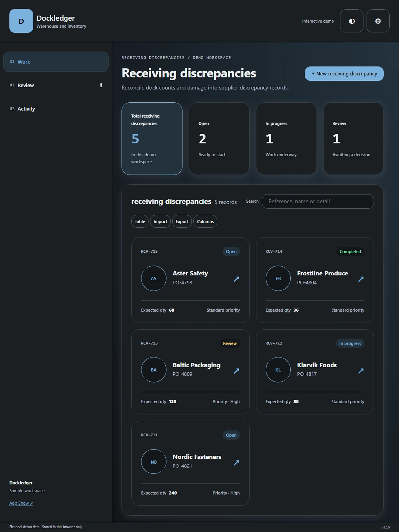The width and height of the screenshot is (399, 532).
Task: Click the FR avatar circle
Action: 278,278
